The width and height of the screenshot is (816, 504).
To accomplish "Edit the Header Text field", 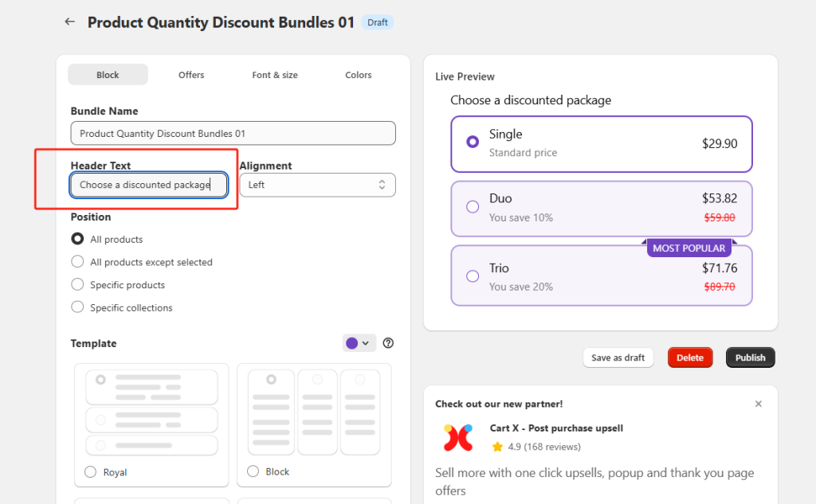I will [148, 185].
